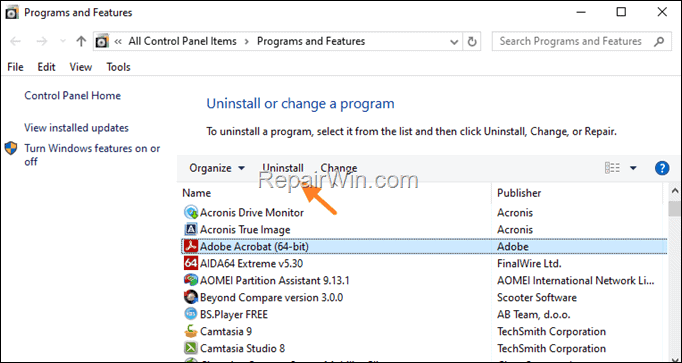The height and width of the screenshot is (363, 682).
Task: Click the change view icon
Action: click(x=612, y=168)
